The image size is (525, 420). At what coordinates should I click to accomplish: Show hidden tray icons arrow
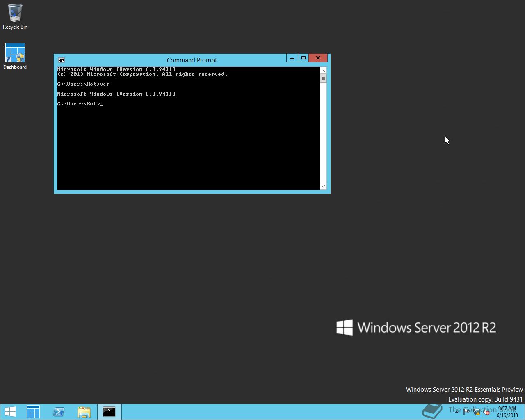click(457, 412)
